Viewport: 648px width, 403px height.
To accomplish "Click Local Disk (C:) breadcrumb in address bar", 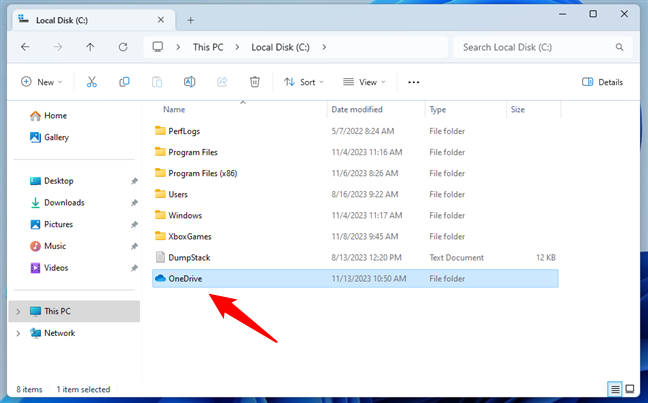I will pyautogui.click(x=280, y=47).
